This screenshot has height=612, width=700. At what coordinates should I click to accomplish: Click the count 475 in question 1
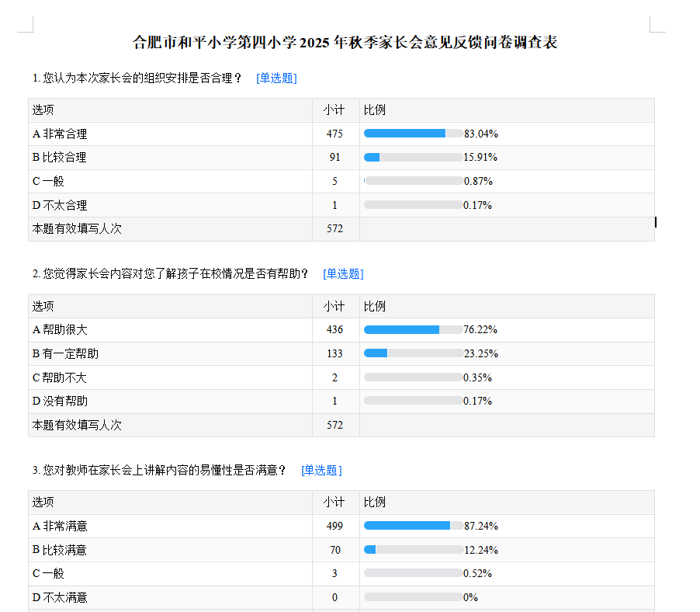(x=334, y=134)
